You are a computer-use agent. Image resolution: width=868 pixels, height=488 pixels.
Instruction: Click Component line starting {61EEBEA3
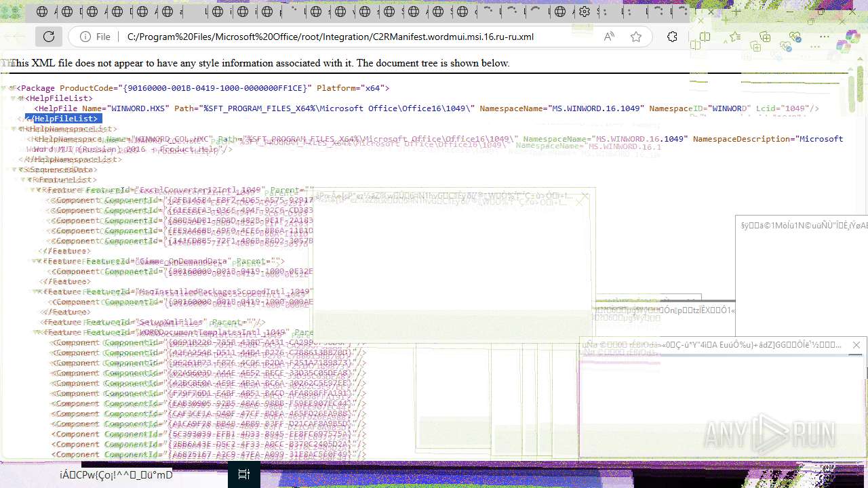click(182, 210)
